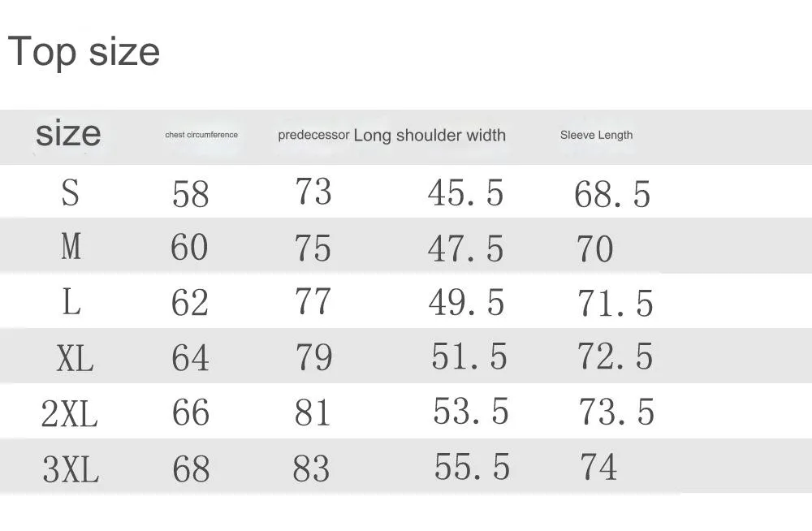Select the 'Long shoulder width' header
This screenshot has width=812, height=531.
tap(430, 136)
